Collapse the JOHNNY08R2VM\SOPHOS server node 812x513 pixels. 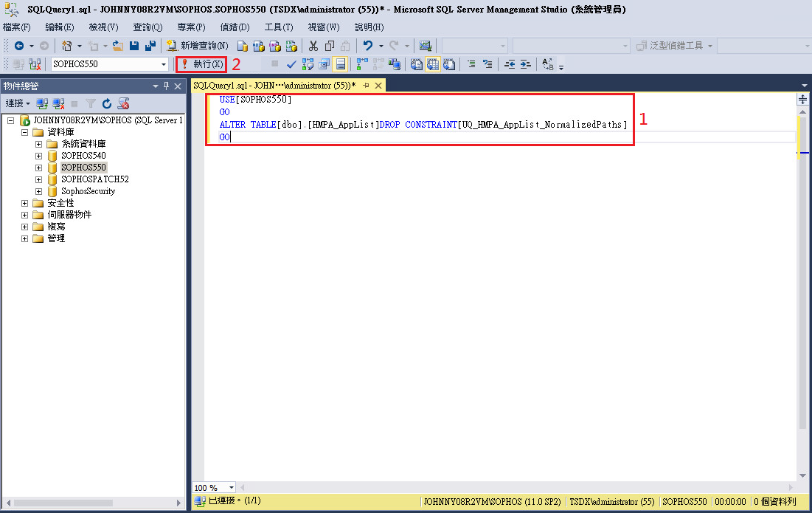coord(10,120)
